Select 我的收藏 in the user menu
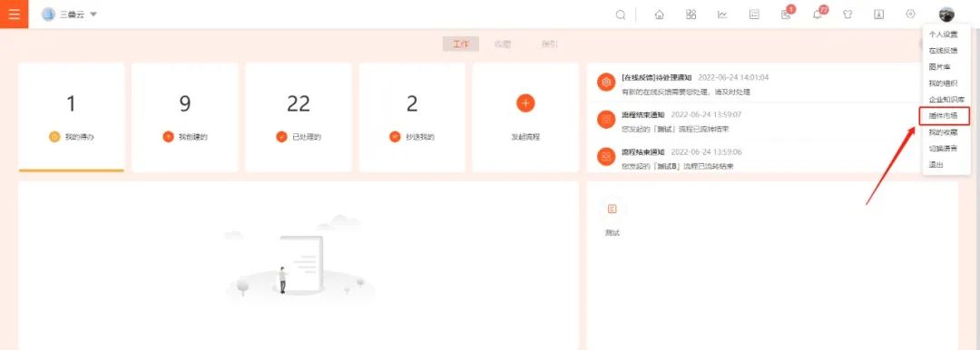This screenshot has height=350, width=980. (x=943, y=132)
